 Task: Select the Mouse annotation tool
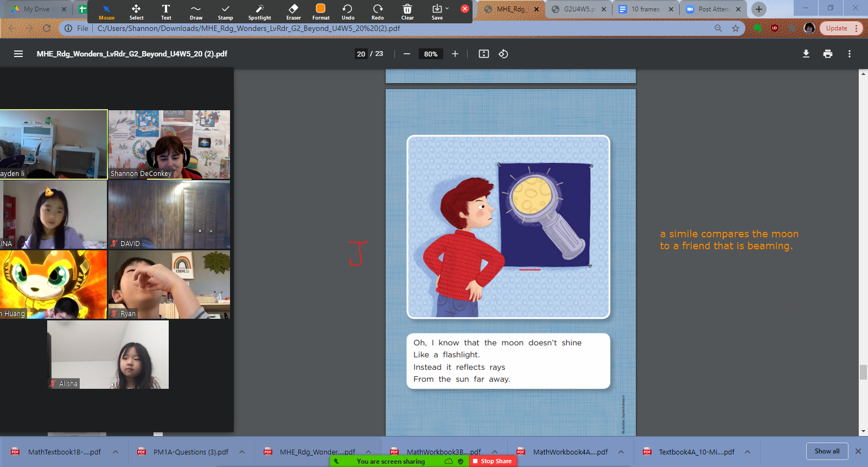tap(106, 12)
